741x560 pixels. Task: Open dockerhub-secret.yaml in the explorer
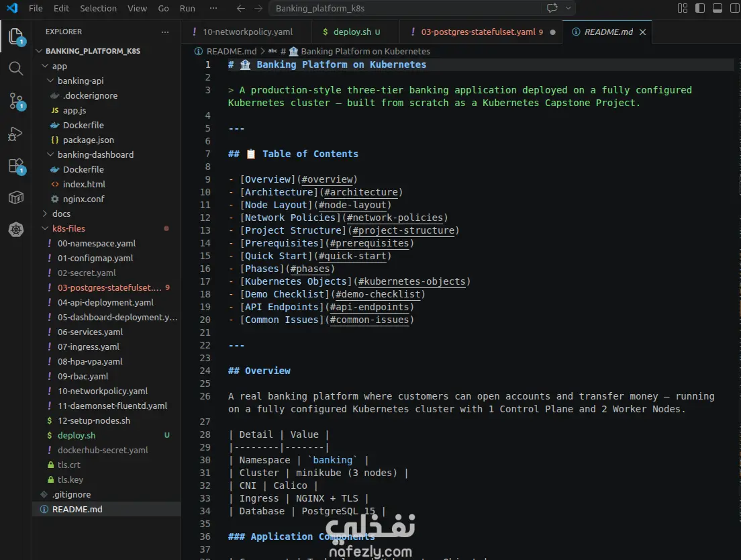pos(103,450)
